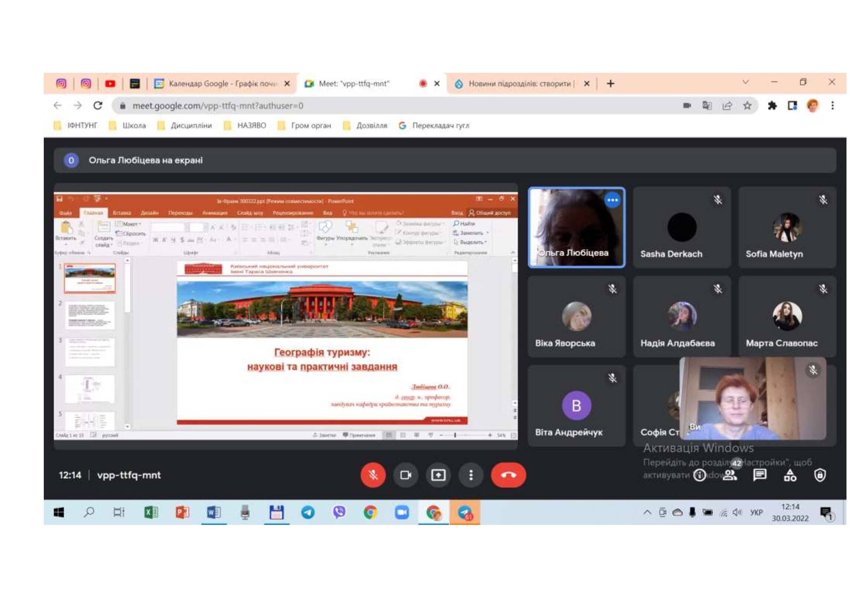The image size is (868, 614).
Task: Switch to Новини підрозділів tab
Action: pos(520,84)
